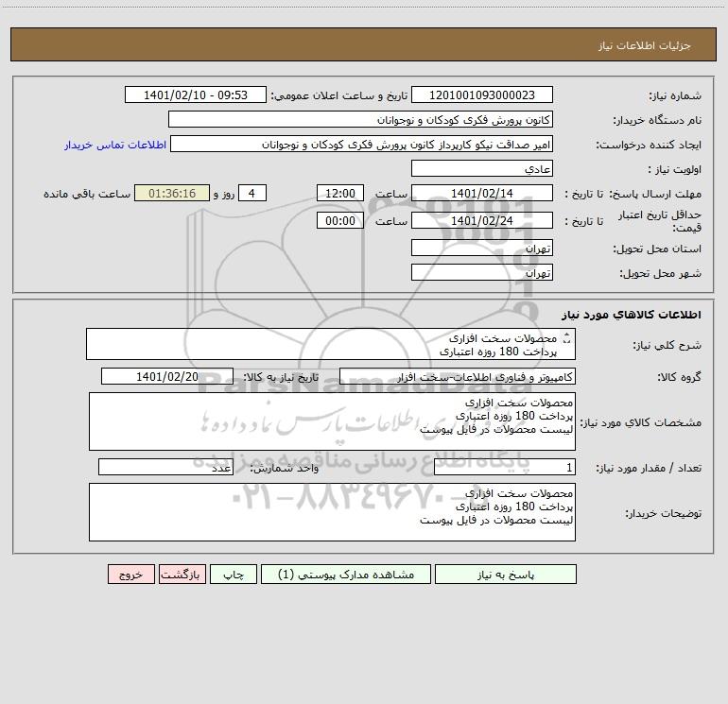Click the request creator field 'امیر صداقت نیکو'
728x704 pixels.
[362, 144]
